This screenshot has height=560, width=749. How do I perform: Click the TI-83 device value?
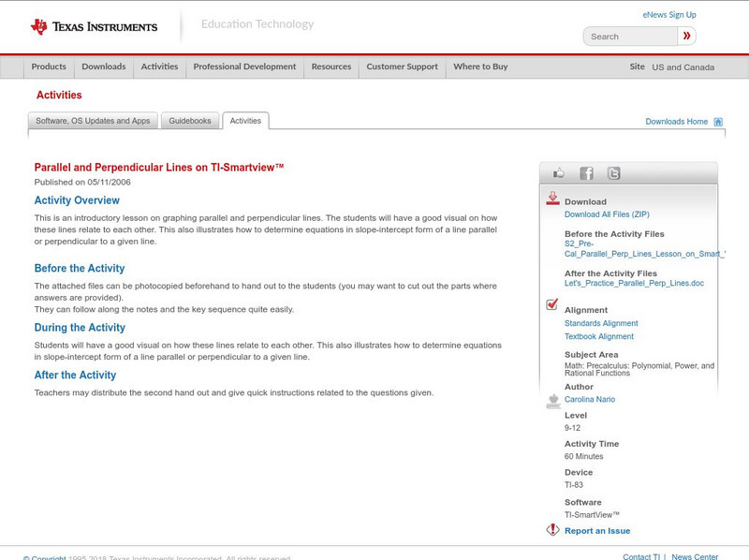[x=574, y=485]
